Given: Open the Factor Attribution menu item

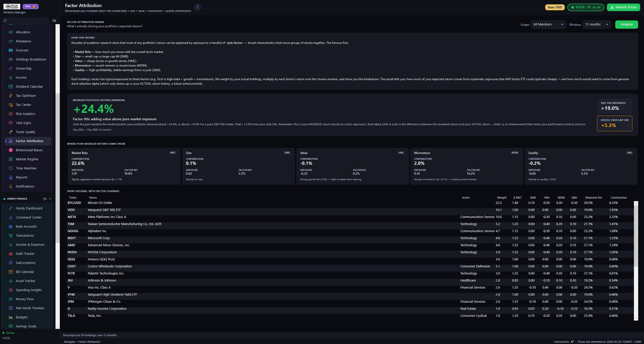Looking at the screenshot, I should point(28,141).
